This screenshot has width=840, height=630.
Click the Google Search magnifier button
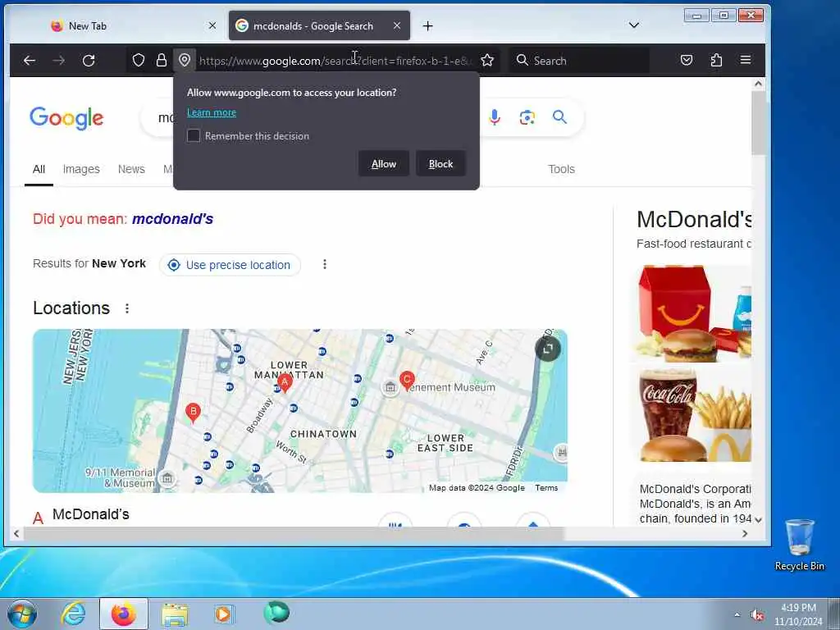click(559, 116)
